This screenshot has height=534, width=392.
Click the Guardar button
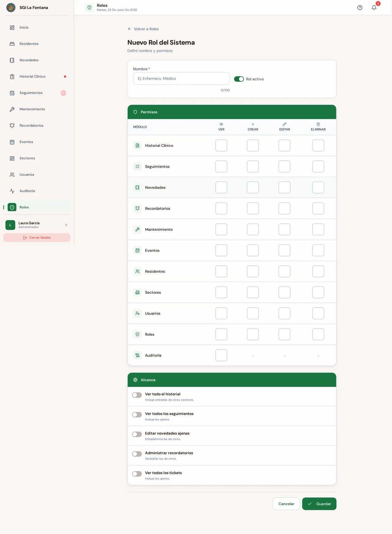[319, 504]
